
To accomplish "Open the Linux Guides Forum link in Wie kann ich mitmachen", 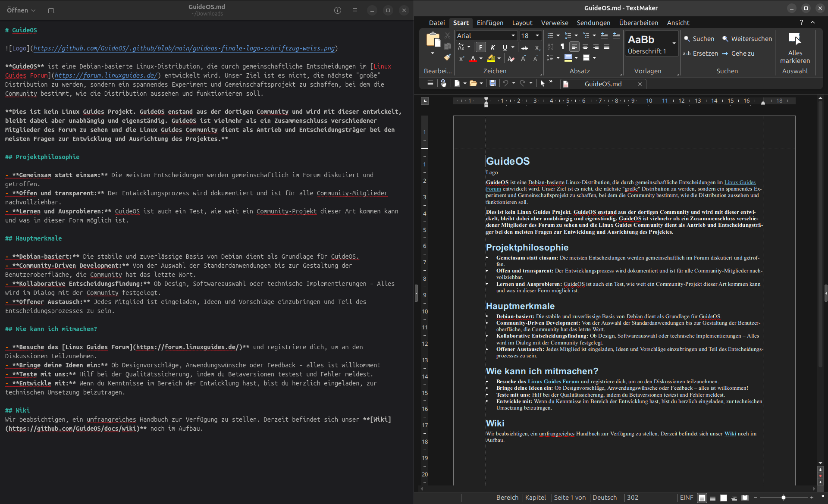I will (553, 382).
